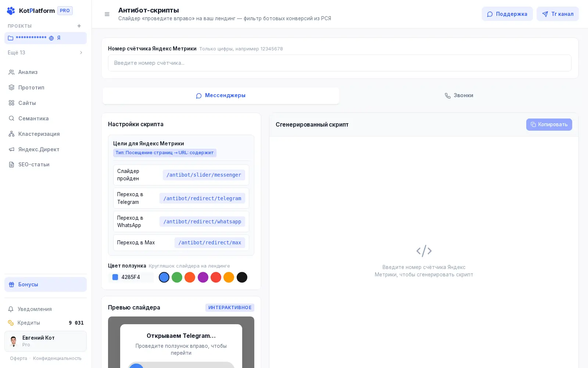The height and width of the screenshot is (368, 588).
Task: Toggle sidebar with hamburger menu icon
Action: [107, 14]
